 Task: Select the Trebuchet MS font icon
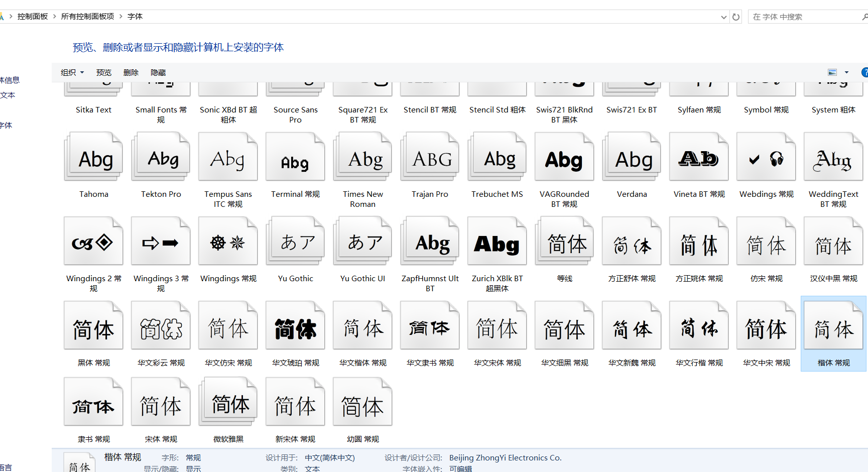click(497, 157)
